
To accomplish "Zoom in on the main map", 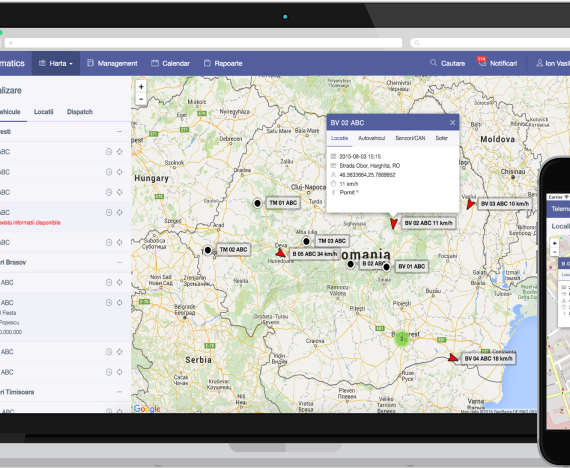I will pyautogui.click(x=141, y=87).
